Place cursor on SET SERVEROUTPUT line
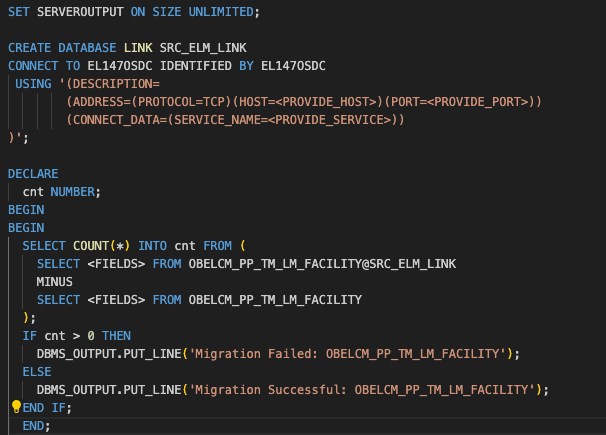The width and height of the screenshot is (606, 435). click(132, 12)
